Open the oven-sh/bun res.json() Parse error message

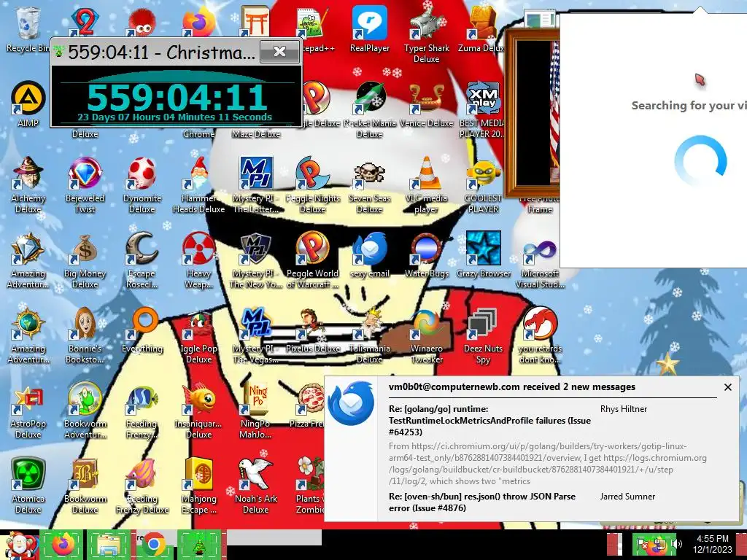click(x=482, y=502)
